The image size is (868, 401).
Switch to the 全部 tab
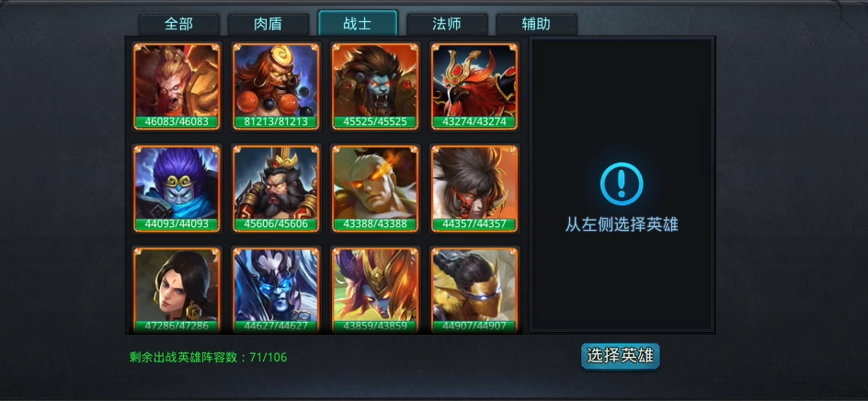[178, 24]
